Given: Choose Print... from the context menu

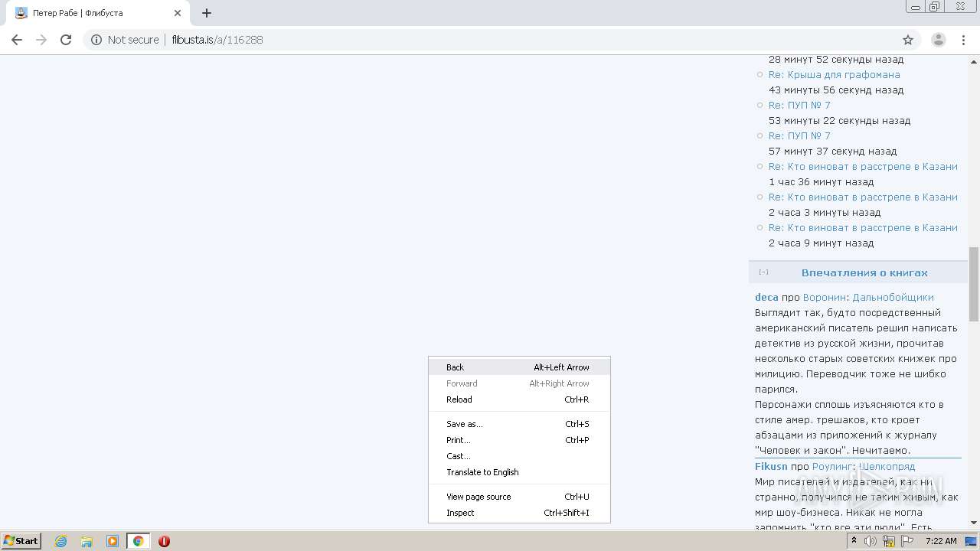Looking at the screenshot, I should tap(519, 440).
